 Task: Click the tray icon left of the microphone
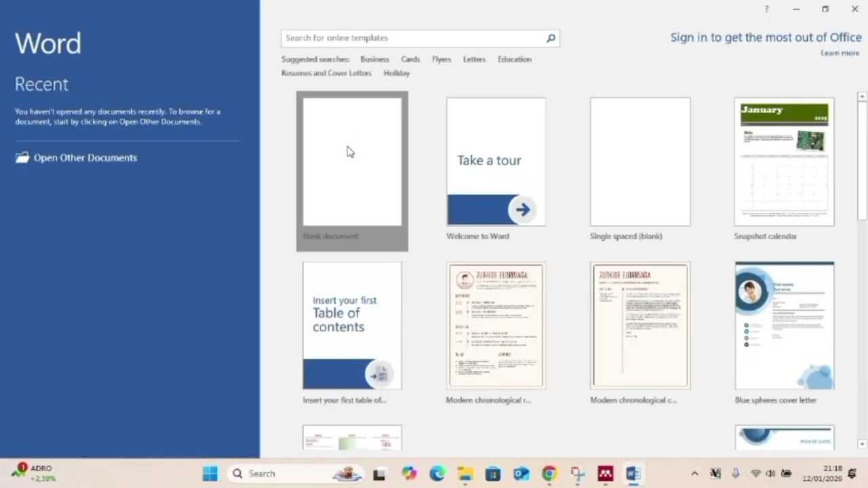pos(715,473)
